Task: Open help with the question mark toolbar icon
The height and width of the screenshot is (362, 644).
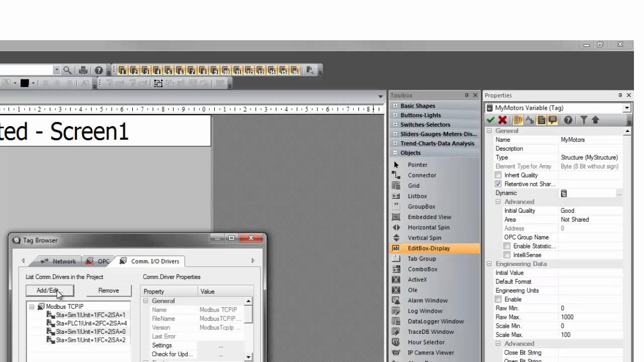Action: (x=99, y=70)
